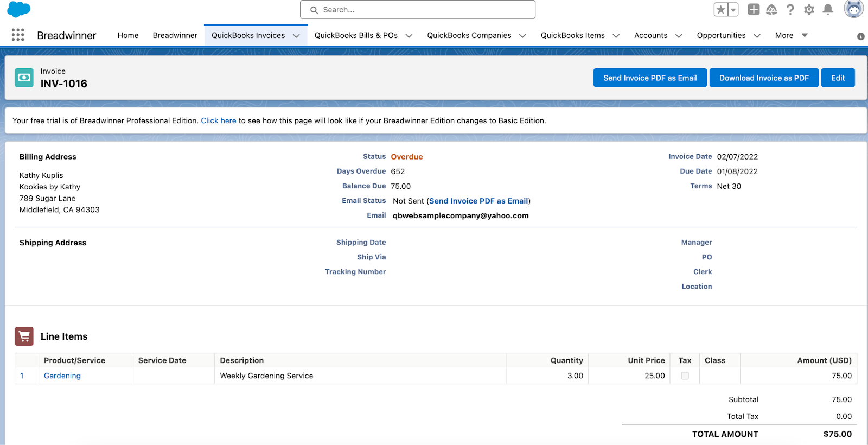The height and width of the screenshot is (445, 868).
Task: Click the Download Invoice as PDF button
Action: (763, 78)
